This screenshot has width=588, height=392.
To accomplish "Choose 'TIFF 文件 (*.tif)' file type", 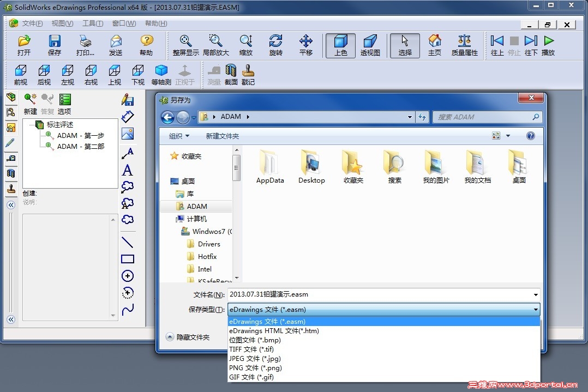I will 383,349.
